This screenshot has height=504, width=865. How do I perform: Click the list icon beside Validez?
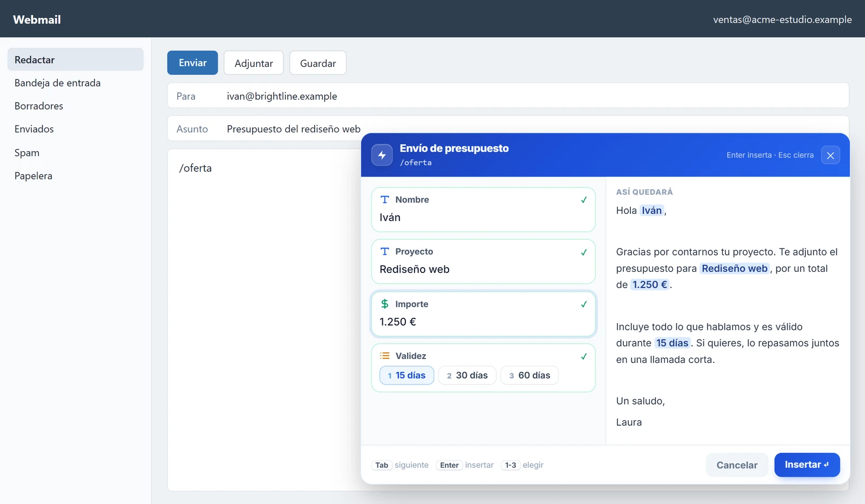point(385,355)
